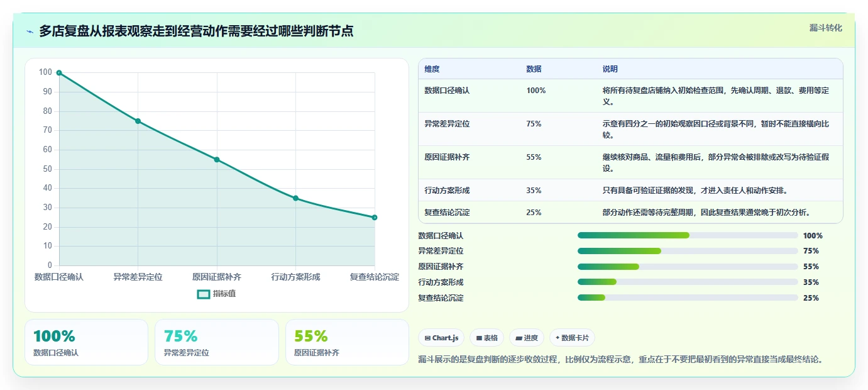The image size is (868, 390).
Task: Click the page title 多店复盘从报表观察
Action: pyautogui.click(x=196, y=31)
